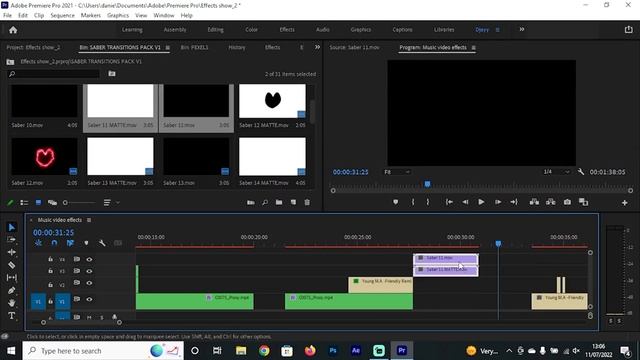
Task: Click Mark Out button
Action: click(427, 202)
